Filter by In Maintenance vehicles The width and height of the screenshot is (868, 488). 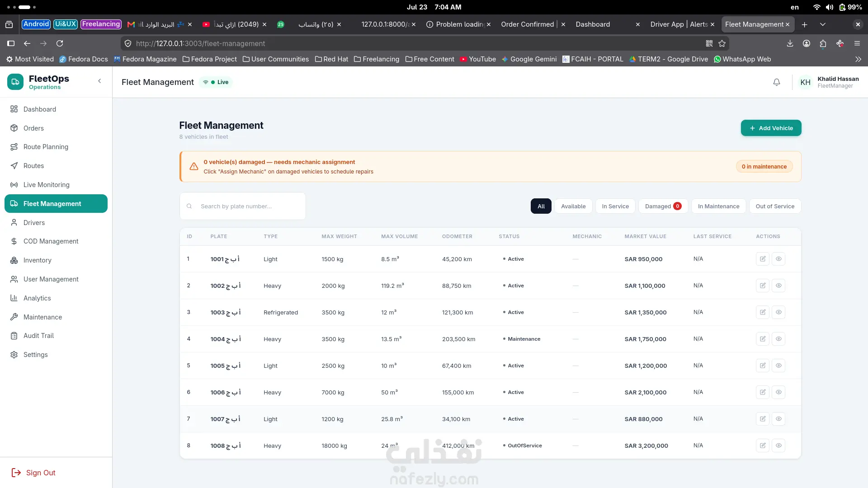tap(718, 206)
